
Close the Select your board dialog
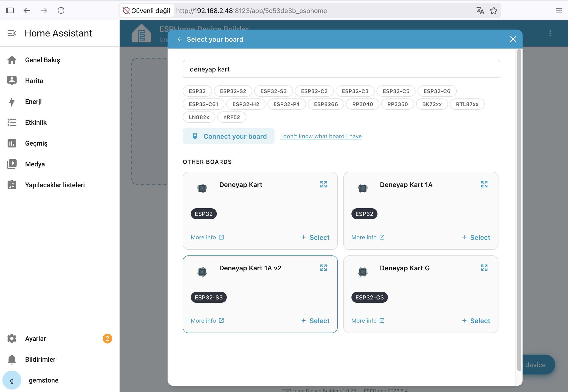click(513, 39)
